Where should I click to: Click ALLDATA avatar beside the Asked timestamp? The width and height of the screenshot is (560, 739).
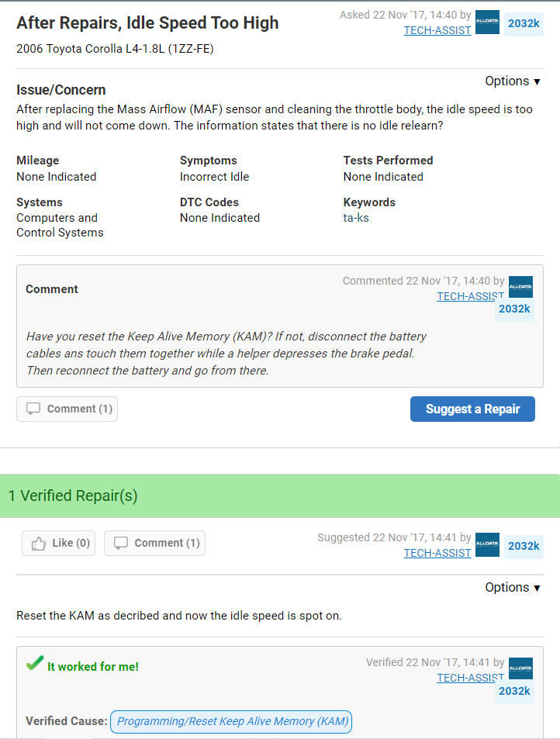[487, 22]
